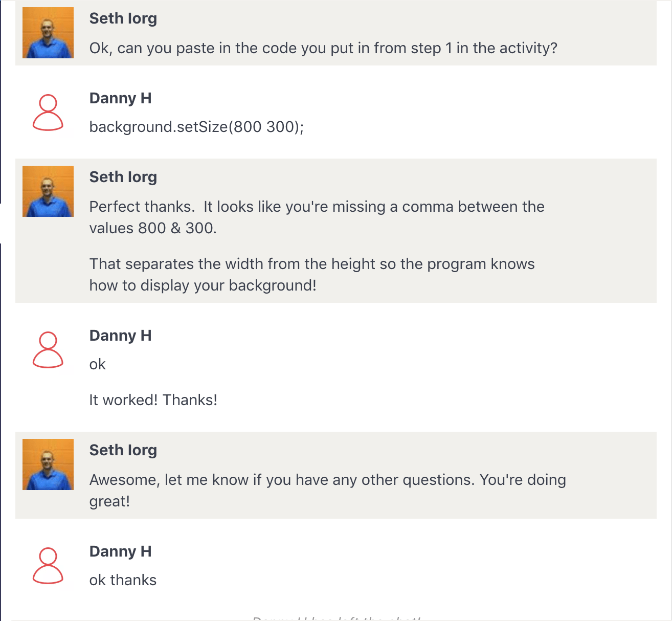Click the Danny H name above "ok thanks"

click(121, 551)
